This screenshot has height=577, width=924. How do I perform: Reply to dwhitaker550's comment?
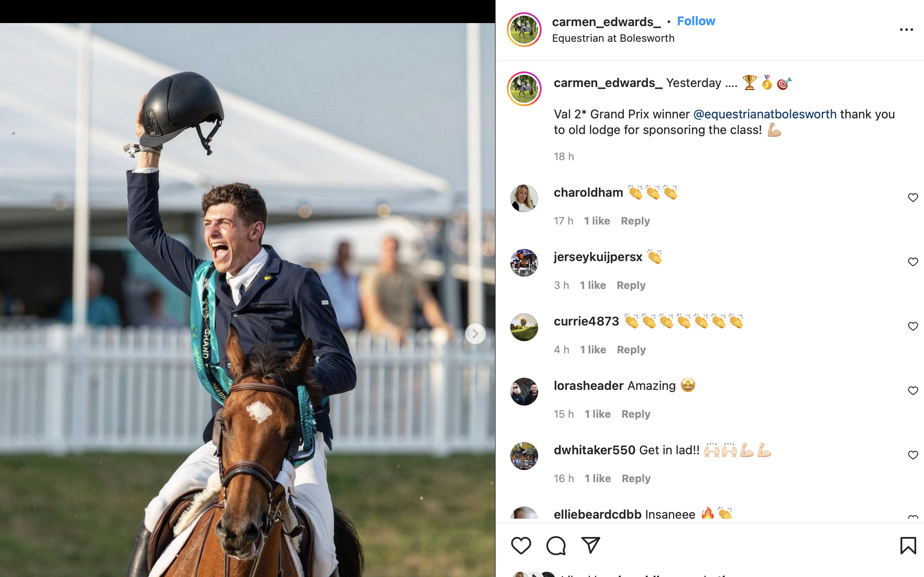pos(636,479)
